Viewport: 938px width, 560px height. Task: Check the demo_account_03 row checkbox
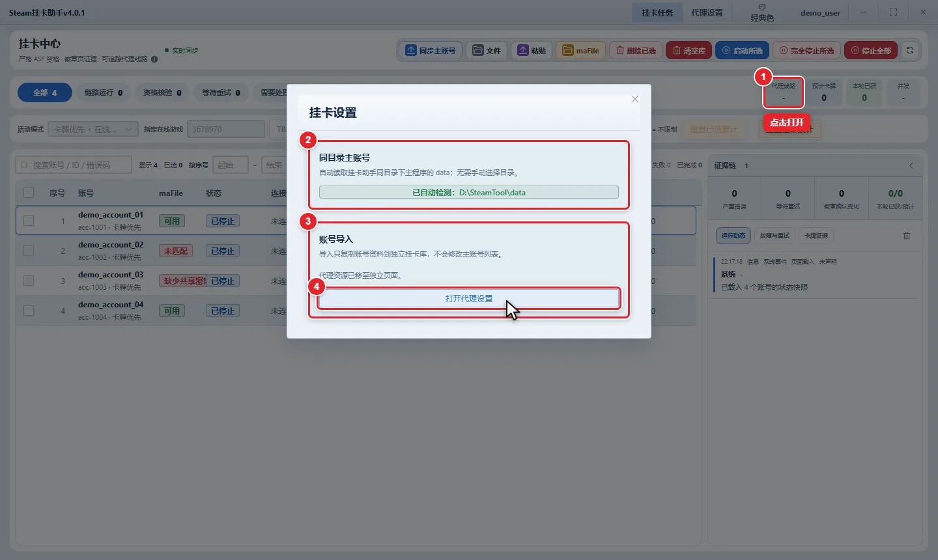(x=29, y=281)
